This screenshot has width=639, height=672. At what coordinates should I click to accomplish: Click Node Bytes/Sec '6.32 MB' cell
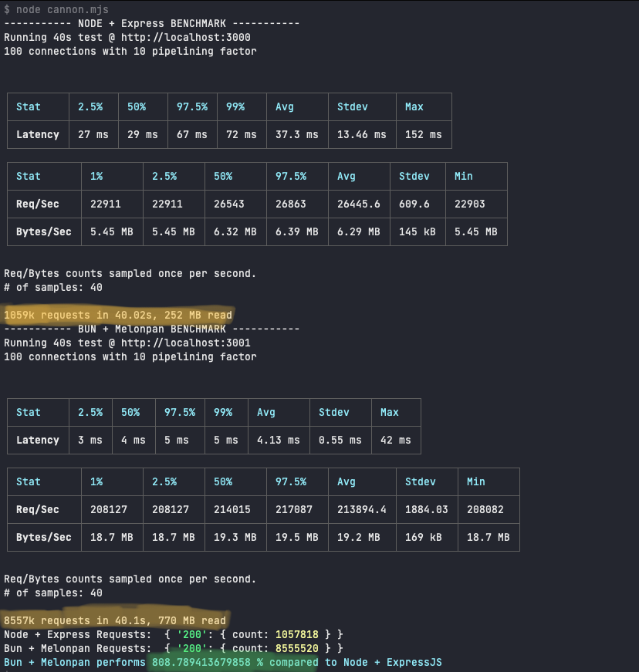[235, 232]
